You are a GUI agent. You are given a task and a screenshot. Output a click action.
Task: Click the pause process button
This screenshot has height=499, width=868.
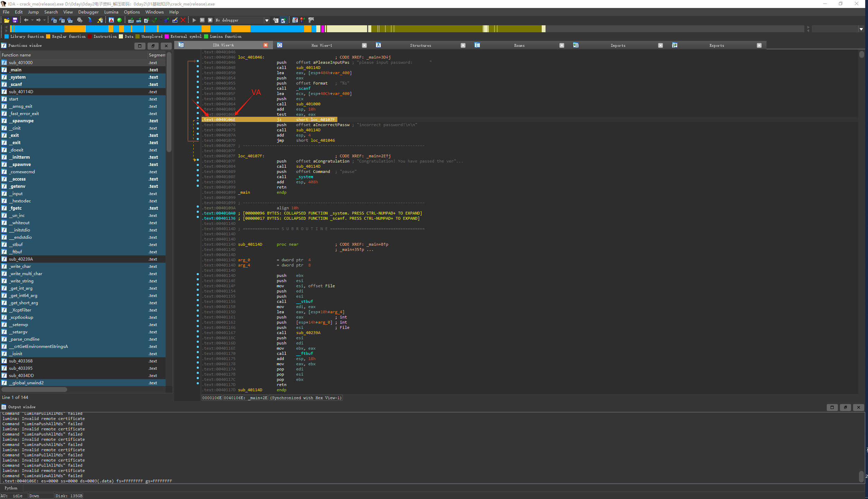(x=202, y=20)
